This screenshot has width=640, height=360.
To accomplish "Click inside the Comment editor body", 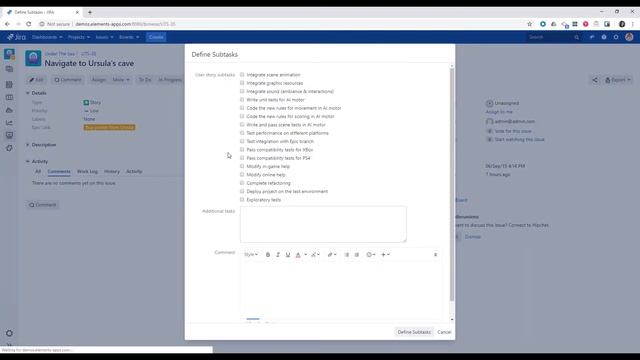I will 341,290.
